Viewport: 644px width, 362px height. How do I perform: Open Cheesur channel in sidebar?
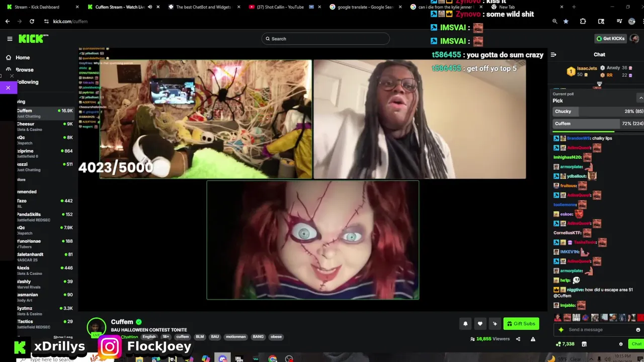[x=44, y=127]
